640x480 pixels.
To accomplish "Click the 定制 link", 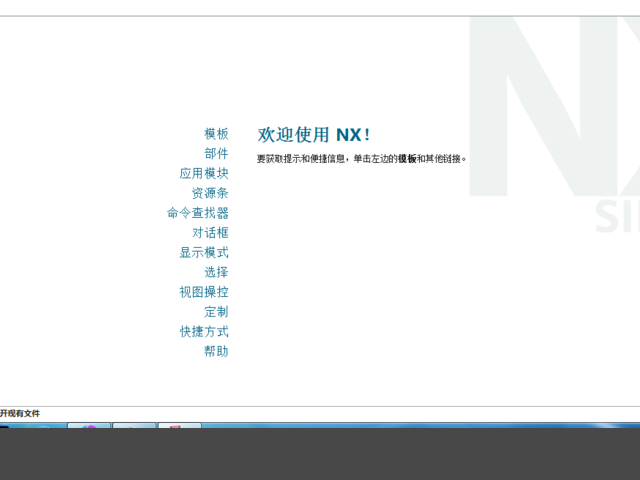I will (x=216, y=312).
